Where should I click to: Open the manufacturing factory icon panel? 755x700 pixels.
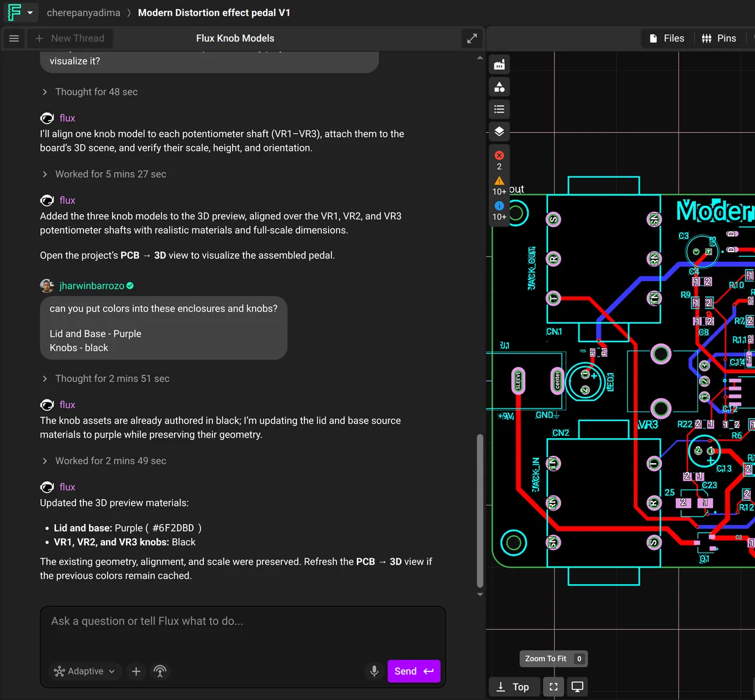click(499, 65)
